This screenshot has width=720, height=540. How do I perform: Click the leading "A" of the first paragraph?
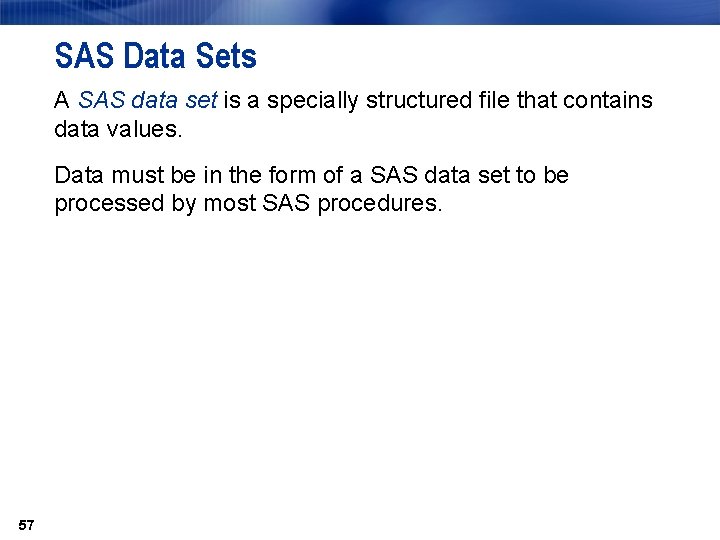pos(62,101)
